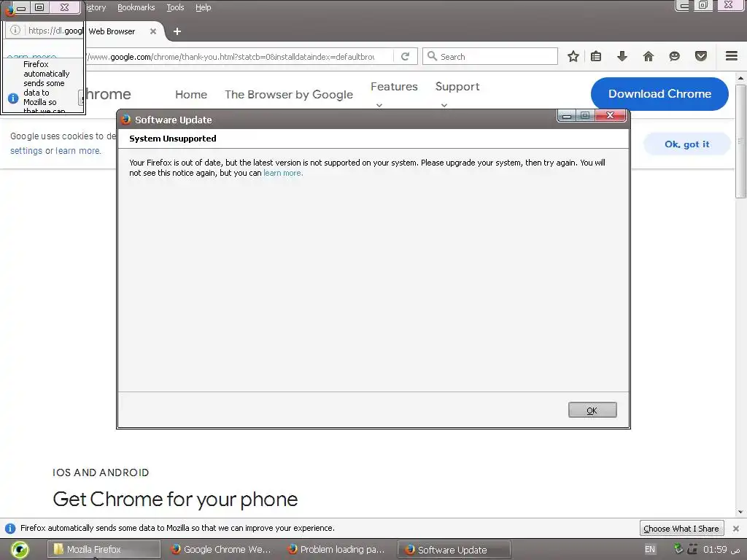
Task: Open cookie settings link
Action: pos(26,151)
